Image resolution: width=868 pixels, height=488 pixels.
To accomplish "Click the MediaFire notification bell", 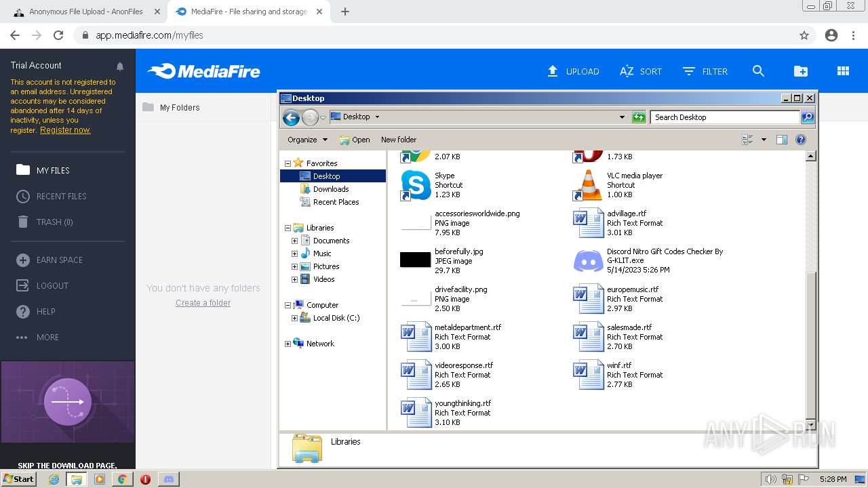I will coord(120,66).
